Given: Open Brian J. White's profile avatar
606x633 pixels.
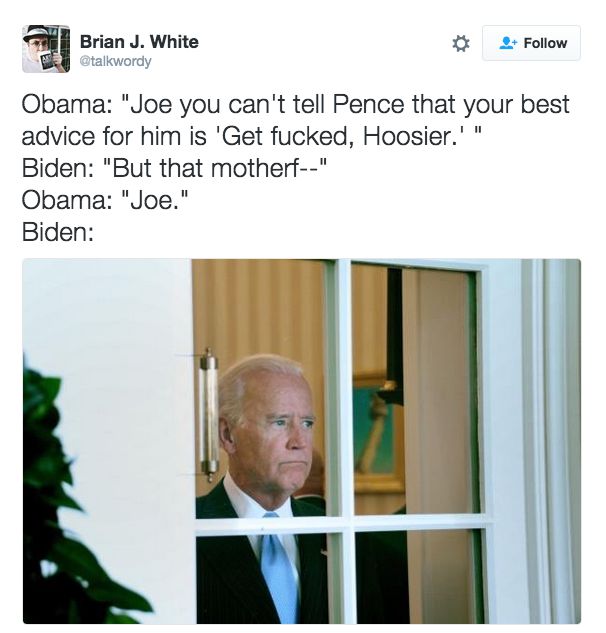Looking at the screenshot, I should (46, 49).
